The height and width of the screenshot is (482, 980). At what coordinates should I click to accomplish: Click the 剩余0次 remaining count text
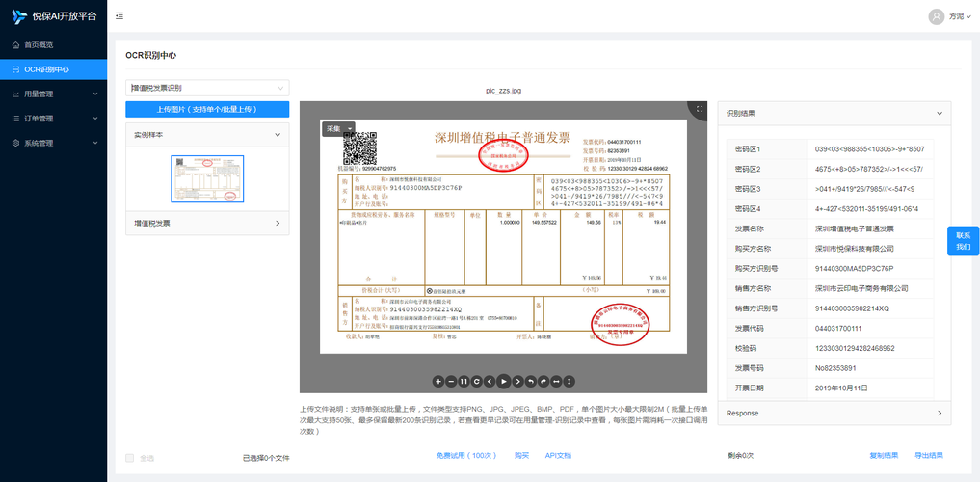point(741,455)
